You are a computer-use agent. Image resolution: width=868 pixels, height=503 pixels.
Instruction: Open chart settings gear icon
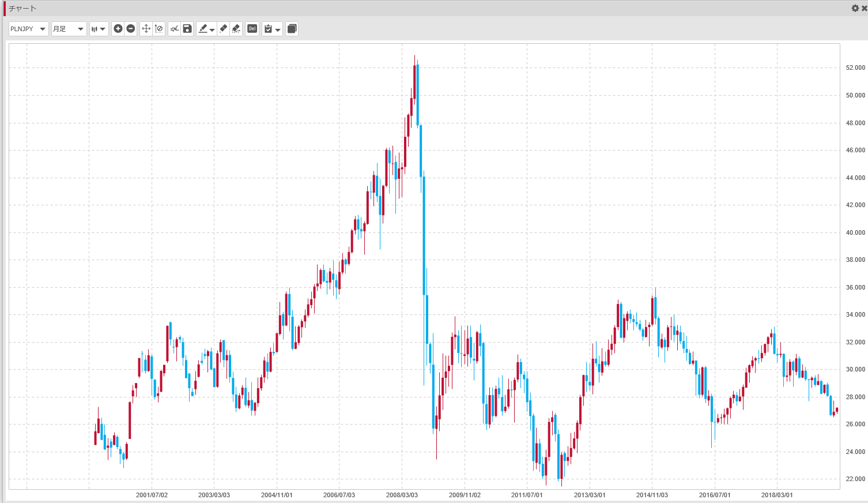tap(855, 8)
